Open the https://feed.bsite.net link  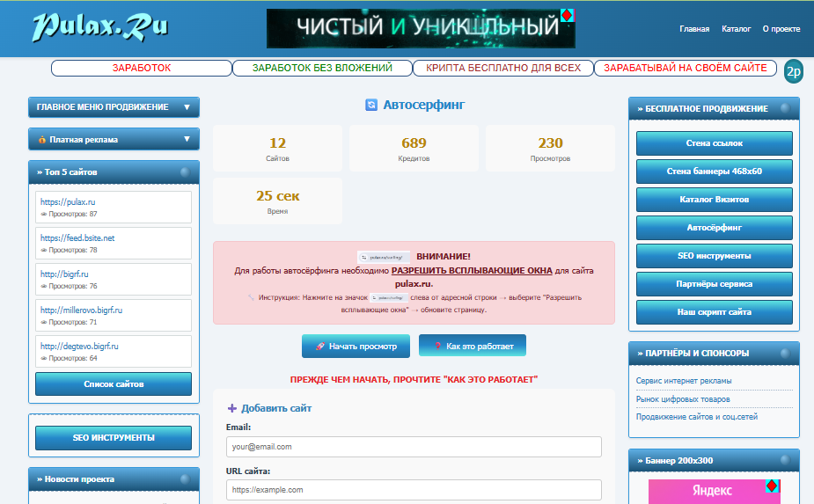coord(77,237)
